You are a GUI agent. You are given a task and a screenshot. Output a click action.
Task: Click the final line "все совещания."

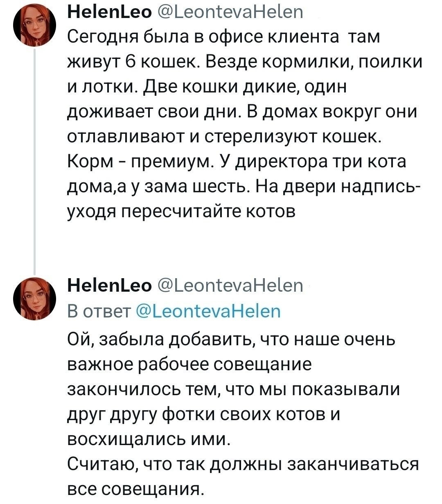coord(135,489)
